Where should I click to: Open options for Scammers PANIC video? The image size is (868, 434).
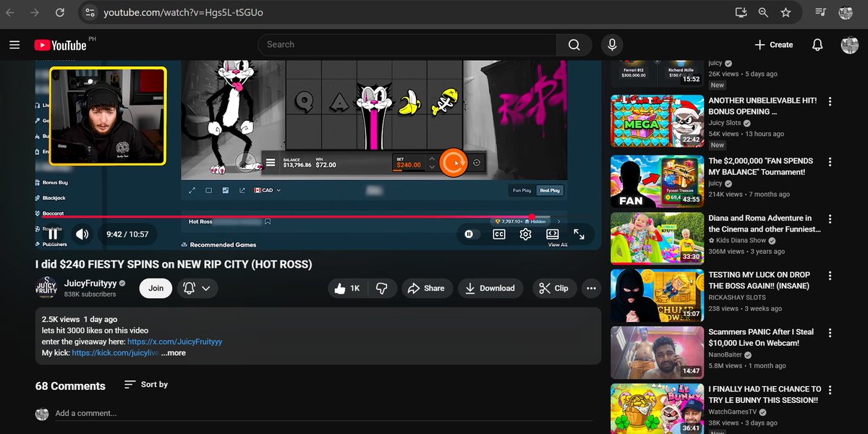(x=830, y=333)
